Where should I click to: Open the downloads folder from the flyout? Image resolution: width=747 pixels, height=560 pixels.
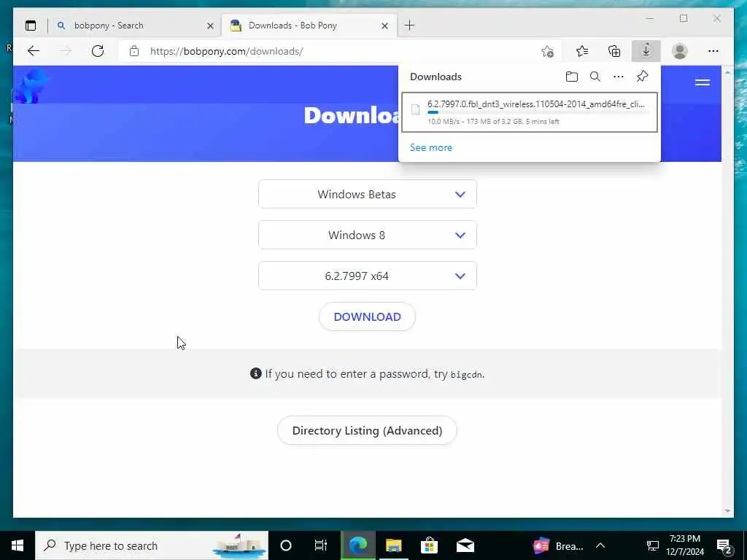tap(572, 77)
